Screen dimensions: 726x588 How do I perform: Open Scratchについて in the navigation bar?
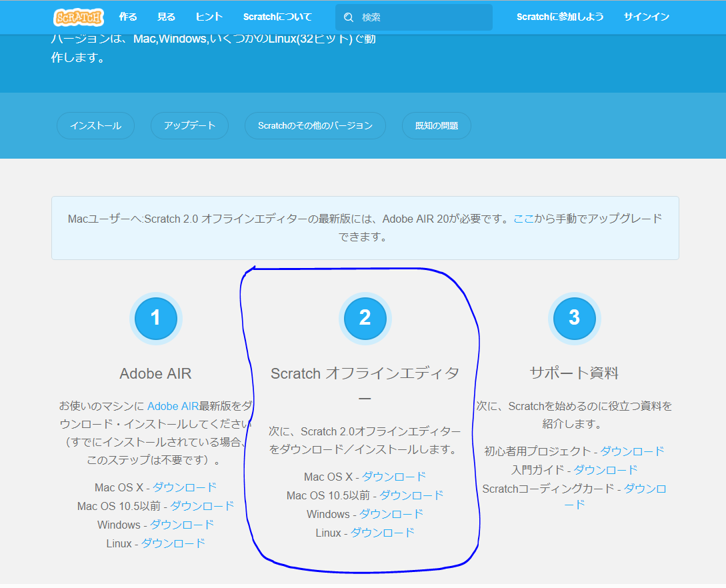tap(277, 17)
